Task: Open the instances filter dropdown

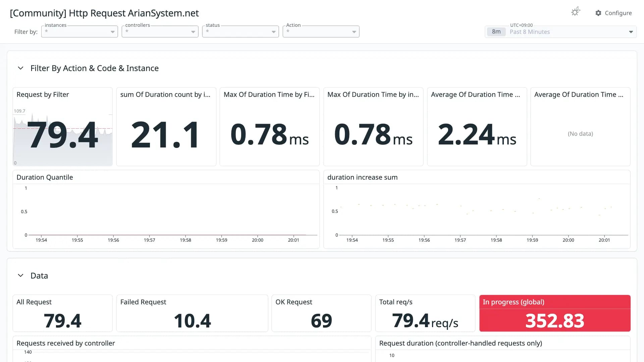Action: (x=79, y=32)
